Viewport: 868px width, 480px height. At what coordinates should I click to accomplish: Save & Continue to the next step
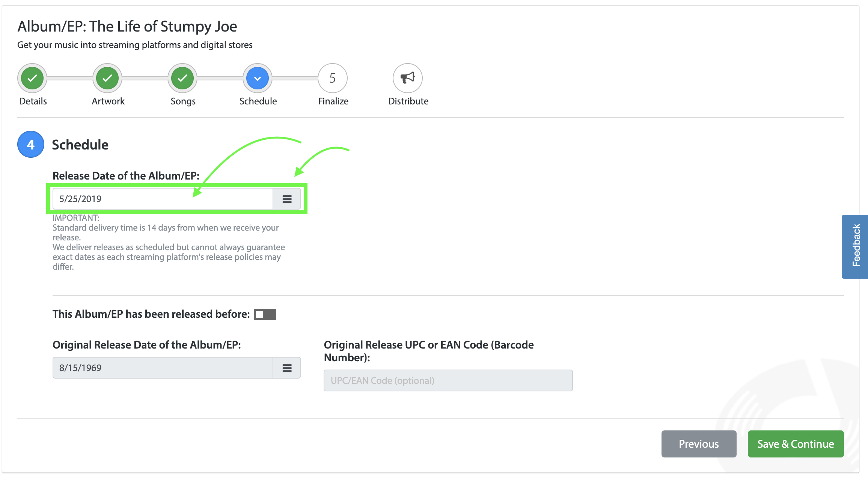(x=796, y=444)
